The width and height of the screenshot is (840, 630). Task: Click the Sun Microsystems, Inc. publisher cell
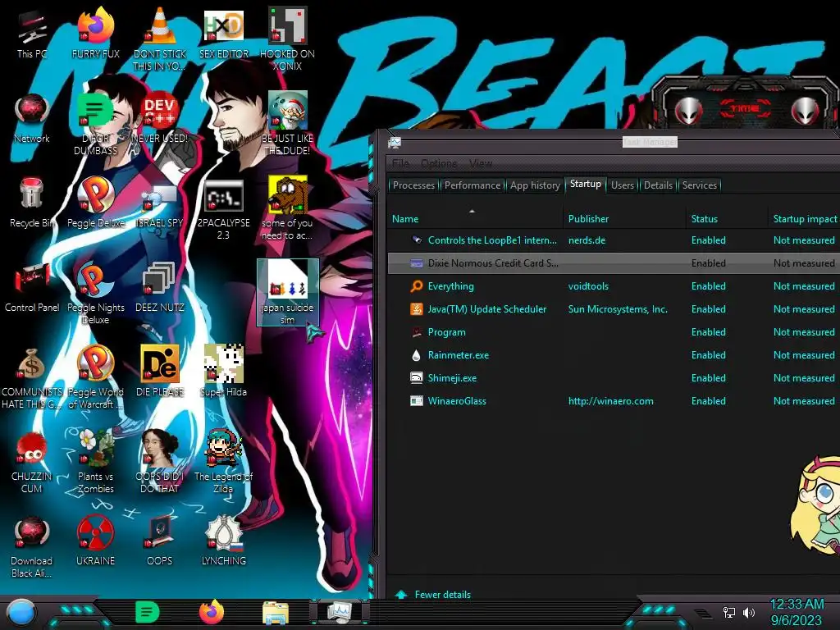pyautogui.click(x=618, y=309)
